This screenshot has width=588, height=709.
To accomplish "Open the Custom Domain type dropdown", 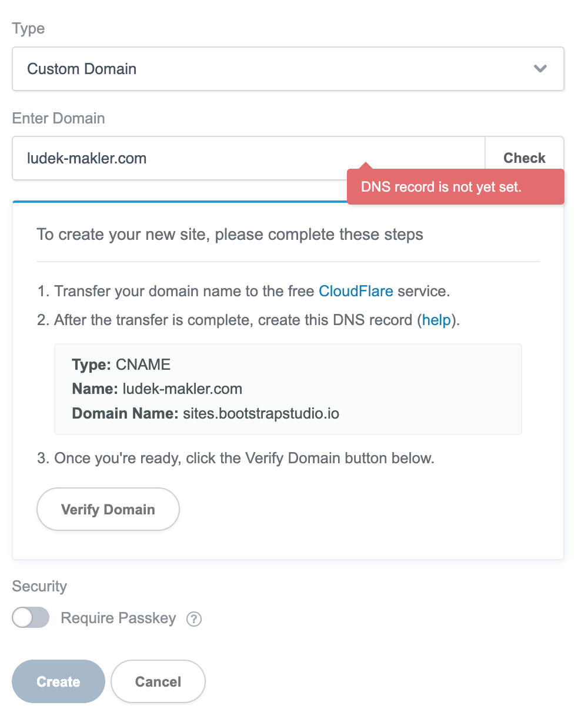I will (x=288, y=69).
